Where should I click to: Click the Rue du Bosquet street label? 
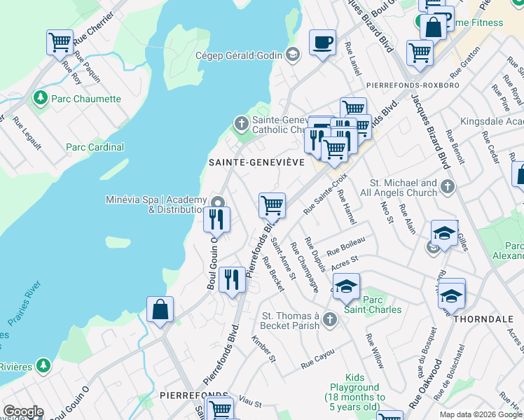[x=427, y=353]
